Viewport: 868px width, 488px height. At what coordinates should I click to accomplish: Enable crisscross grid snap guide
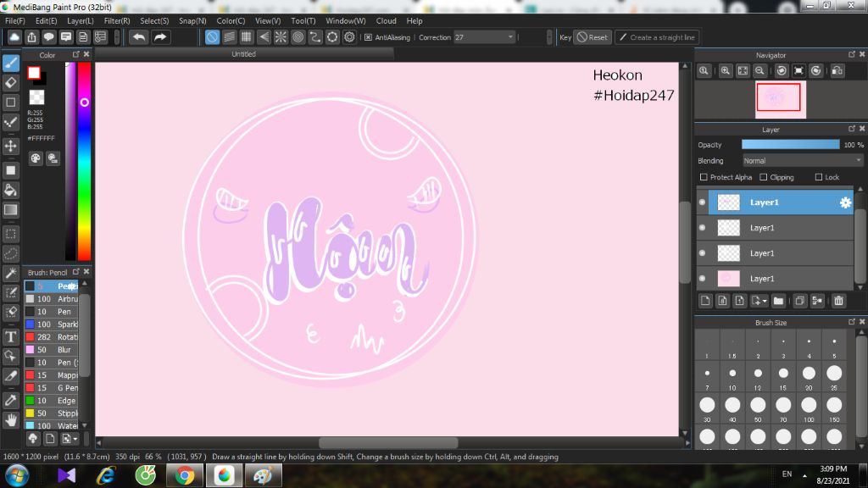(247, 37)
